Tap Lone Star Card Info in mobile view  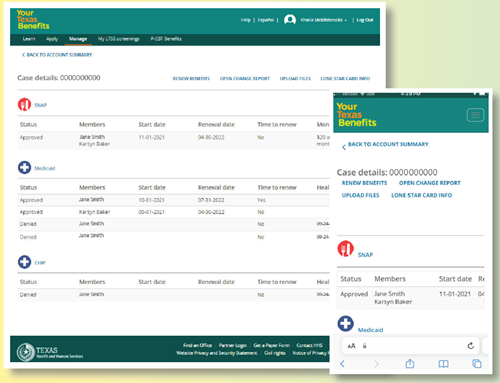(422, 195)
